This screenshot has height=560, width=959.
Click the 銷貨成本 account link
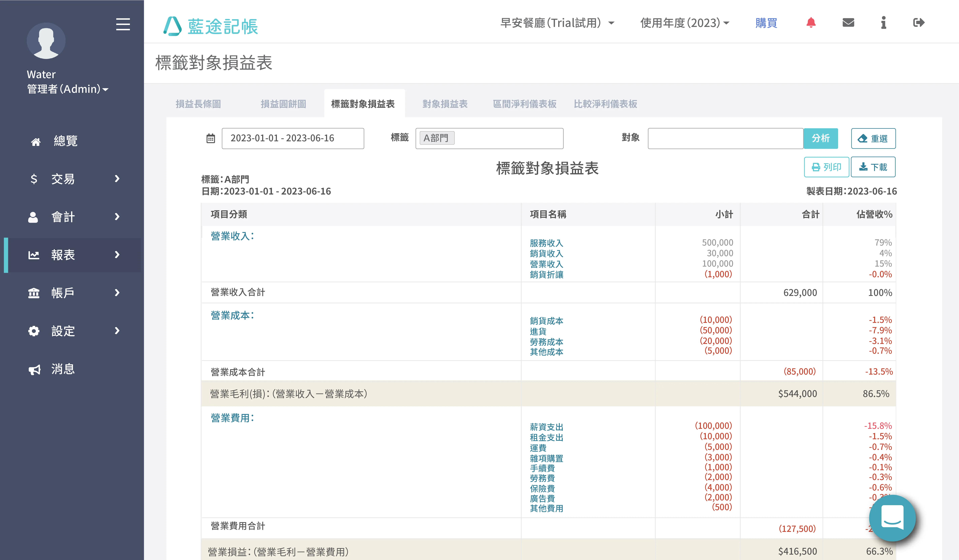click(547, 321)
